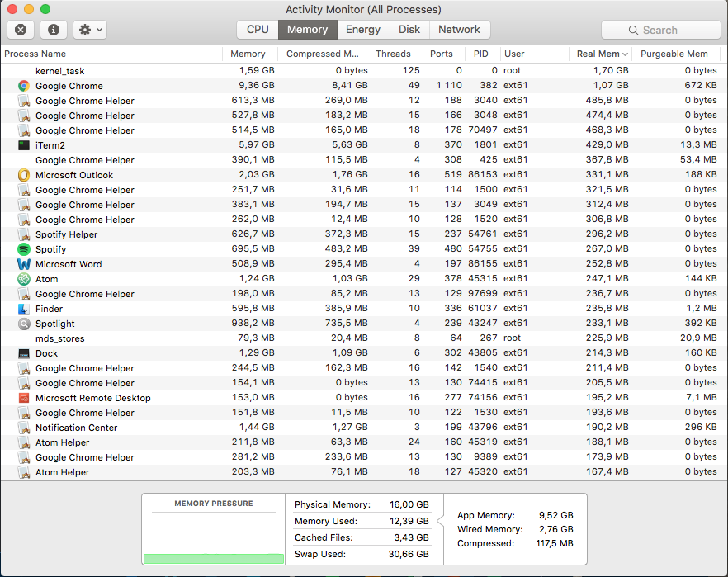
Task: Sort by the PID column header
Action: click(481, 54)
